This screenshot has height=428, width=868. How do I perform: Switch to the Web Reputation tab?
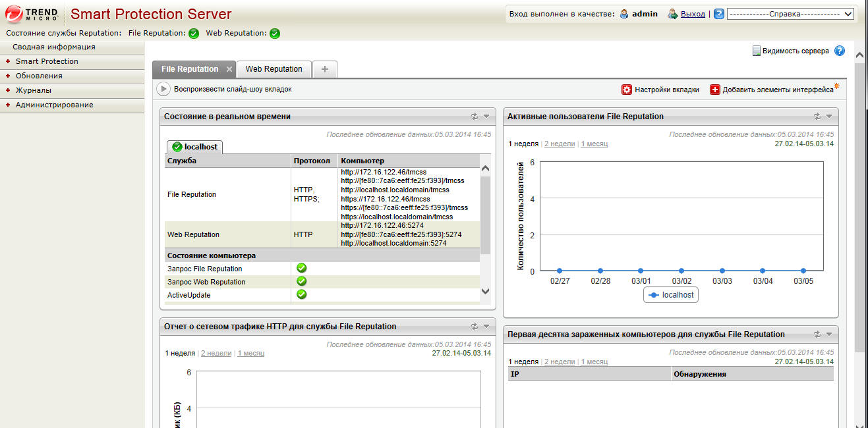(x=274, y=69)
